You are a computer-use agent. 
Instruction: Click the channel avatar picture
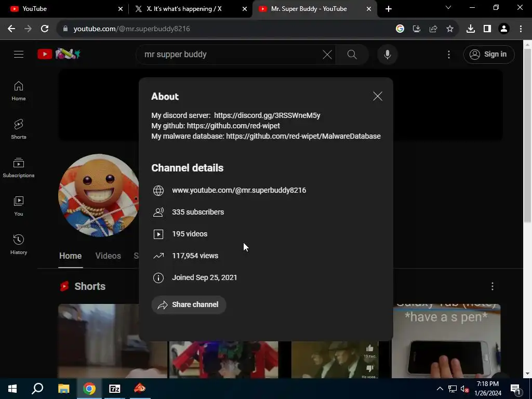98,195
